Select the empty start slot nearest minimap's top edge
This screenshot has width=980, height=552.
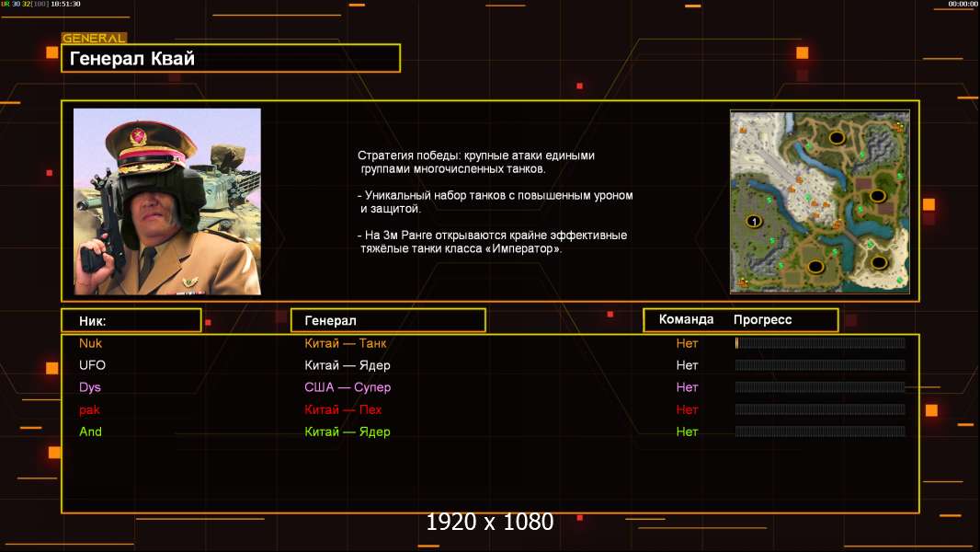[837, 137]
